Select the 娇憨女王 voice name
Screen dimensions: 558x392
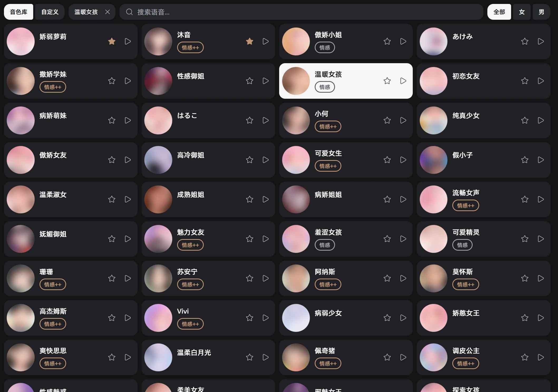tap(466, 313)
